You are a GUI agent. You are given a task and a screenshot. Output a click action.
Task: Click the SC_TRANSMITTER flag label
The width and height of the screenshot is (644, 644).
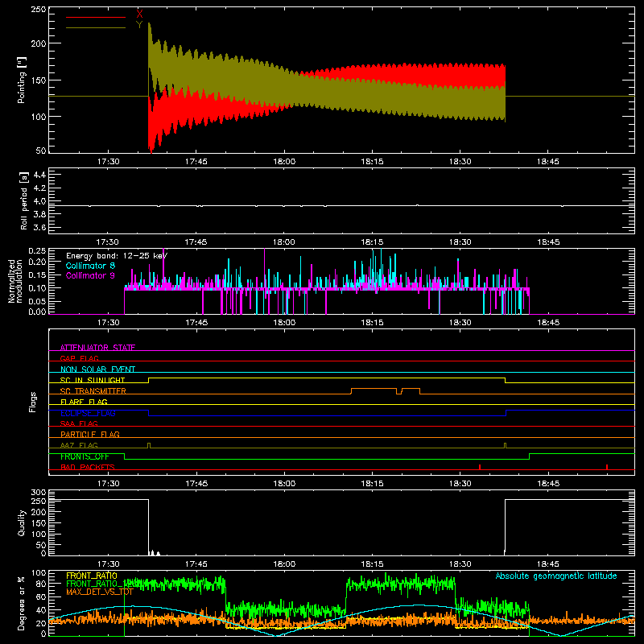[x=93, y=391]
